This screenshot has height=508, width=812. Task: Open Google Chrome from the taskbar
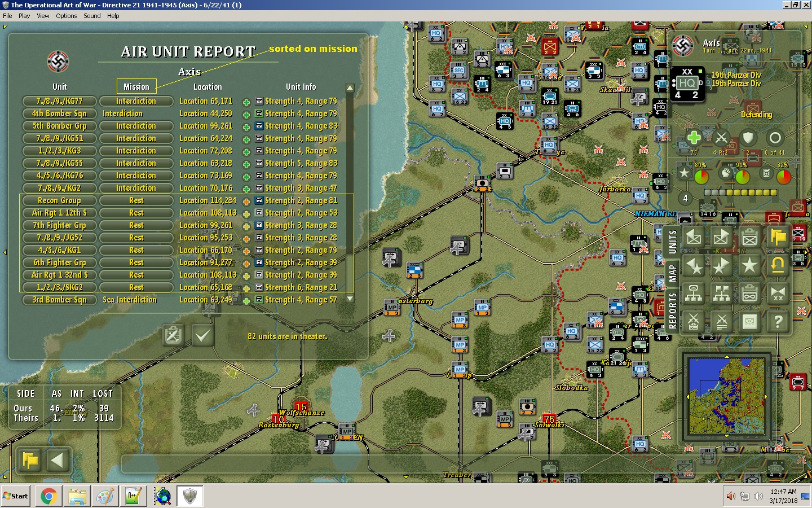tap(48, 496)
